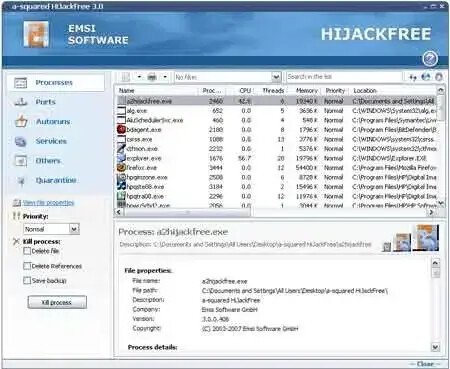450x369 pixels.
Task: Click the Kill process button
Action: 57,302
